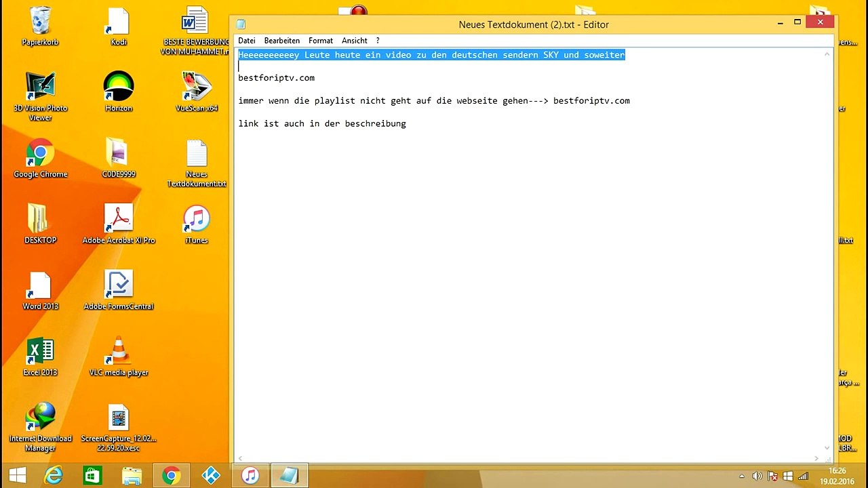Switch to iTunes in the taskbar
The image size is (868, 488).
(x=250, y=476)
